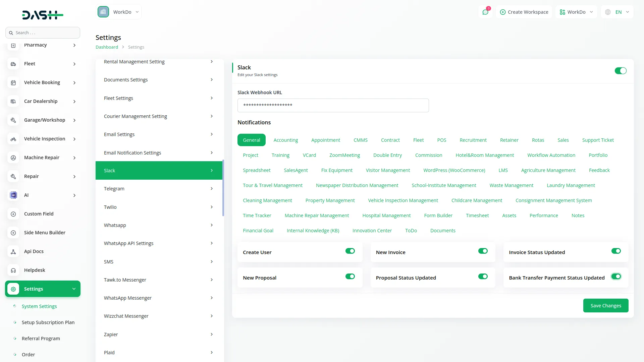Viewport: 644px width, 362px height.
Task: Select the Garage/Workshop wrench icon
Action: (13, 120)
